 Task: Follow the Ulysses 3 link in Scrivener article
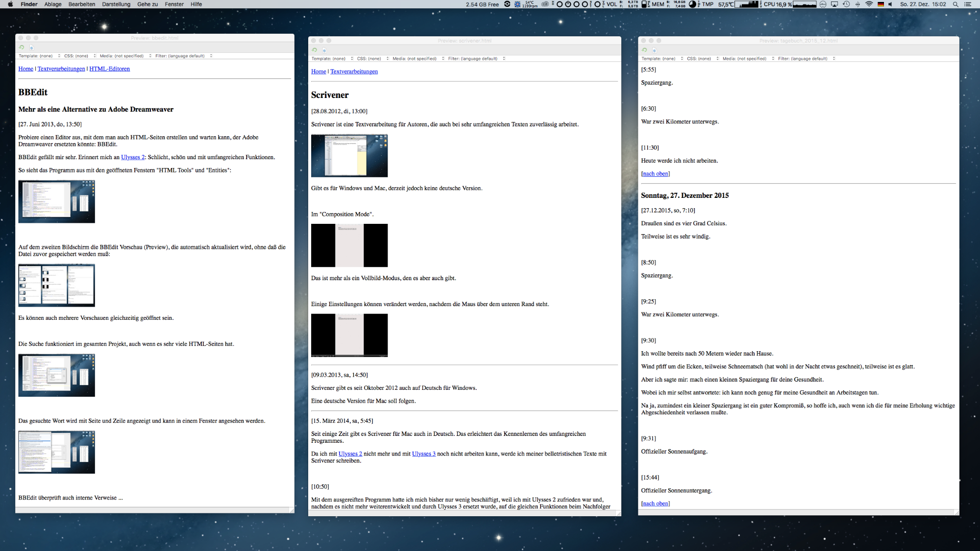[x=424, y=454]
